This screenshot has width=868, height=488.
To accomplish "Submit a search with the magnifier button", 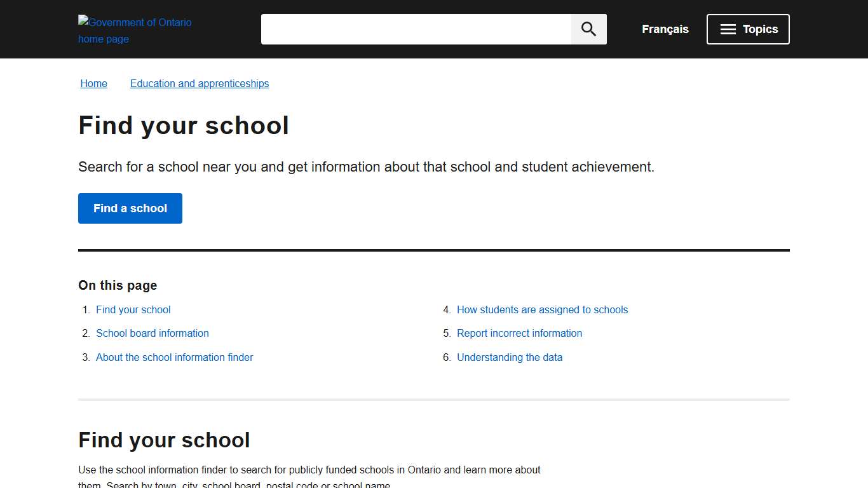I will [588, 29].
